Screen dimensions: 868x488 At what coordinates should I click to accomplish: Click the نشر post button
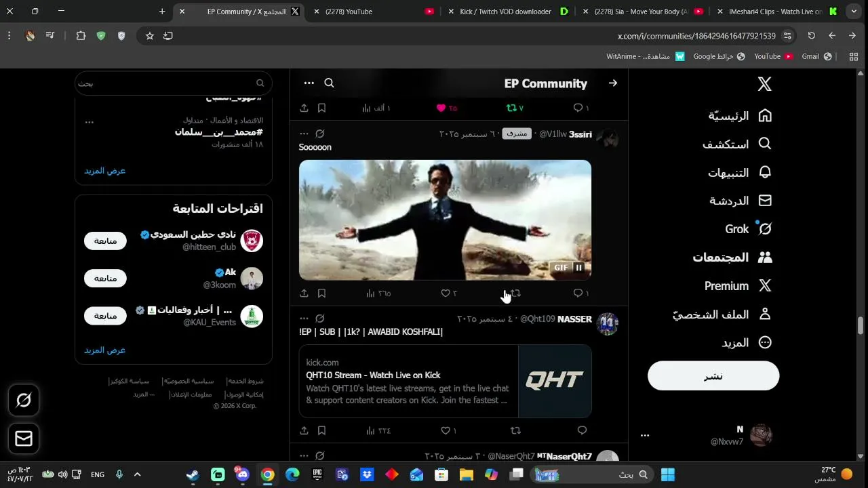(713, 375)
